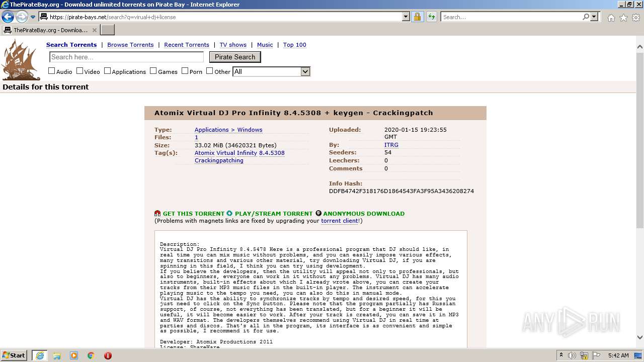The width and height of the screenshot is (644, 362).
Task: Open Applications > Windows type link
Action: (228, 130)
